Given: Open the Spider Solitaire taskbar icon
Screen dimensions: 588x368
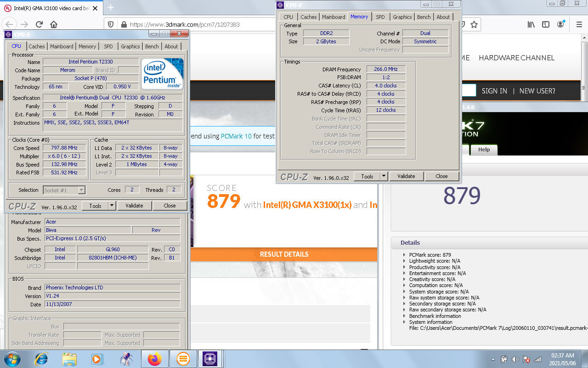Looking at the screenshot, I should [126, 358].
